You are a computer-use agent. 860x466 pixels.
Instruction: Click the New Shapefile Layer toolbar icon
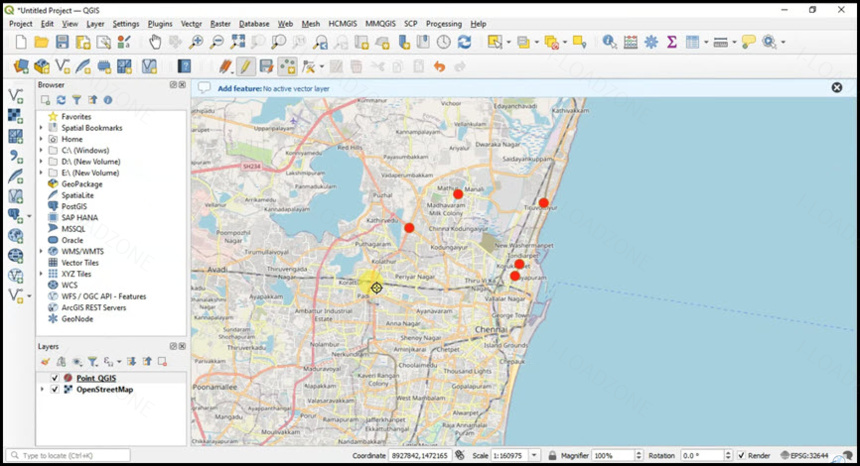pyautogui.click(x=63, y=67)
